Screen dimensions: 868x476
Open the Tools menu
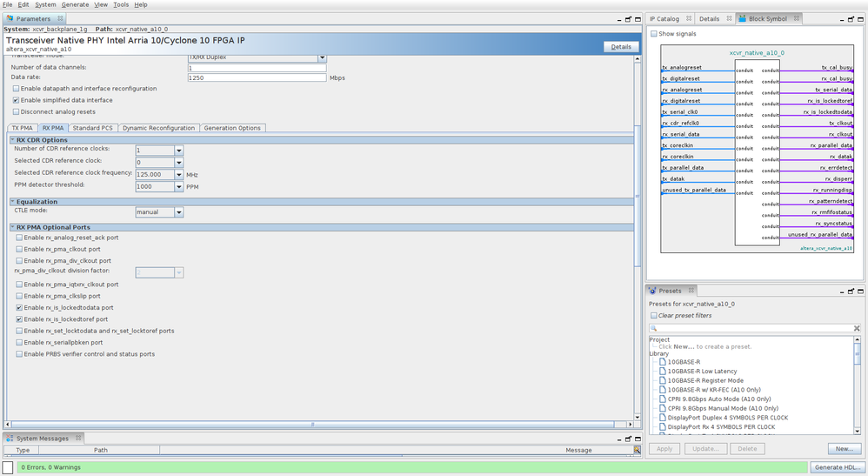[x=121, y=4]
